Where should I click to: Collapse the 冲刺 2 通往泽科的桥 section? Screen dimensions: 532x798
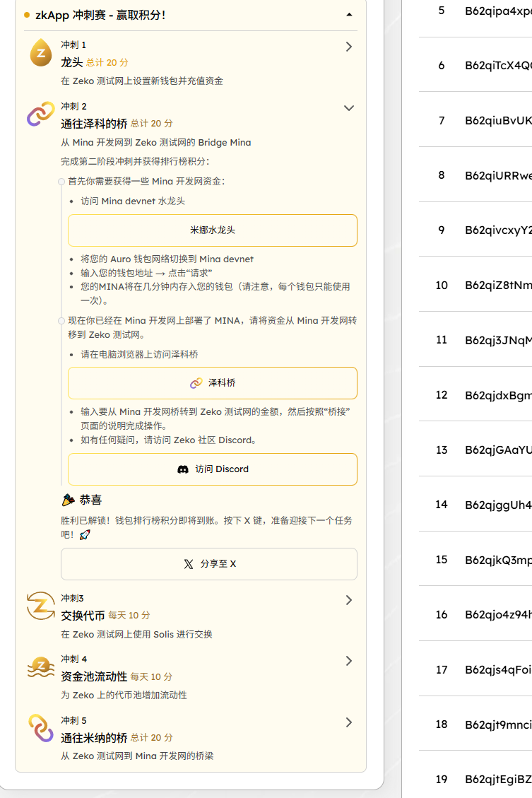coord(348,108)
